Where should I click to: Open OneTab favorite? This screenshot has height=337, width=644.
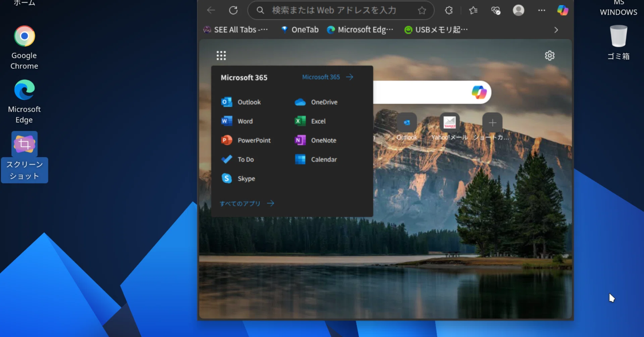tap(300, 30)
